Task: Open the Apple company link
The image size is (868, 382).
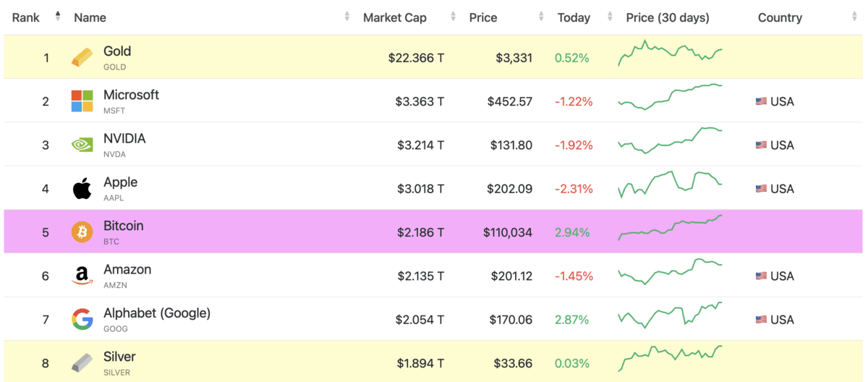Action: (120, 182)
